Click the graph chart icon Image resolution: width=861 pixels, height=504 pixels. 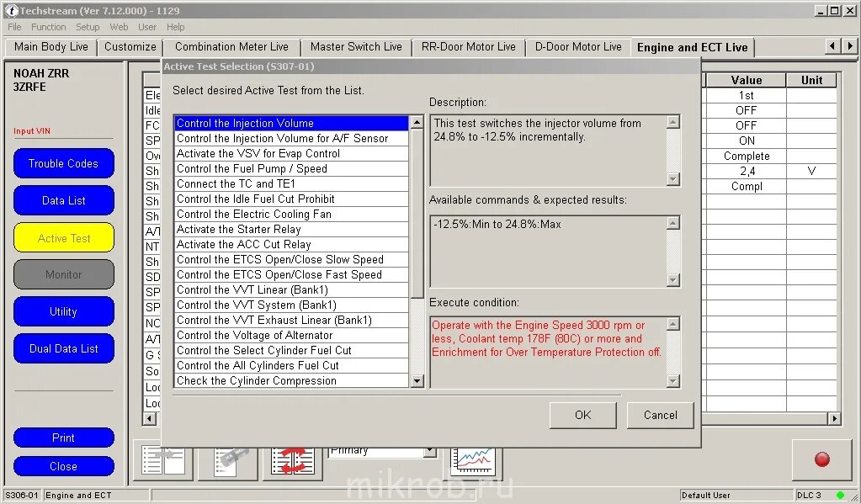(472, 461)
